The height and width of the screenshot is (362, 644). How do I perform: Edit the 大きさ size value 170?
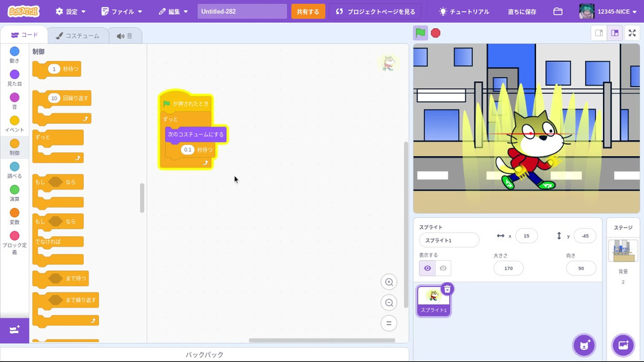click(508, 268)
